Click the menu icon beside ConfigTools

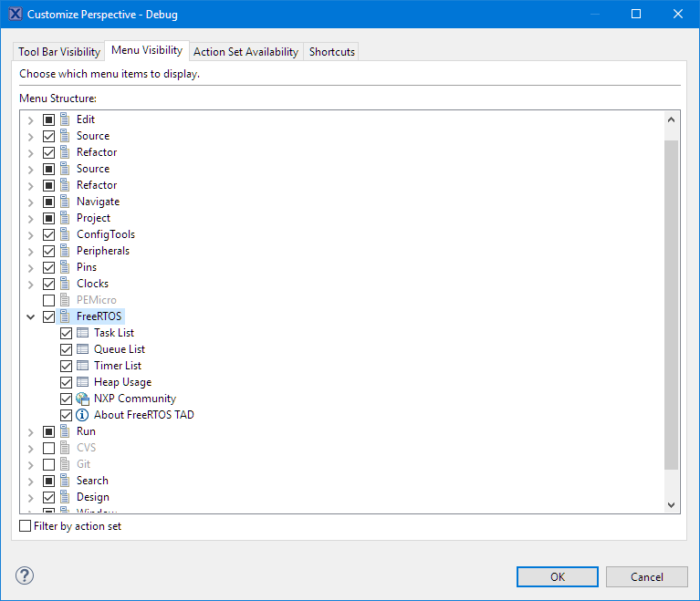tap(65, 234)
